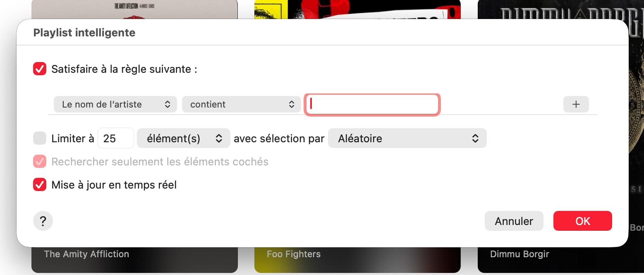
Task: Toggle 'Mise à jour en temps réel' checkbox
Action: click(40, 185)
